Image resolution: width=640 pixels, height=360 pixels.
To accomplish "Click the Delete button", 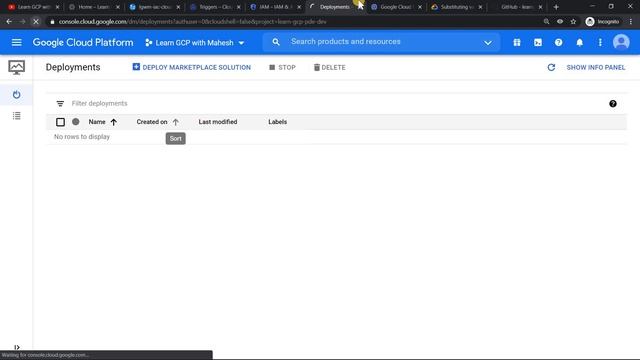I will [x=329, y=67].
